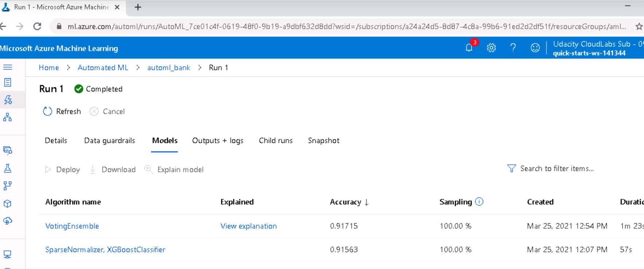
Task: Click the 57s duration cell
Action: (x=626, y=250)
